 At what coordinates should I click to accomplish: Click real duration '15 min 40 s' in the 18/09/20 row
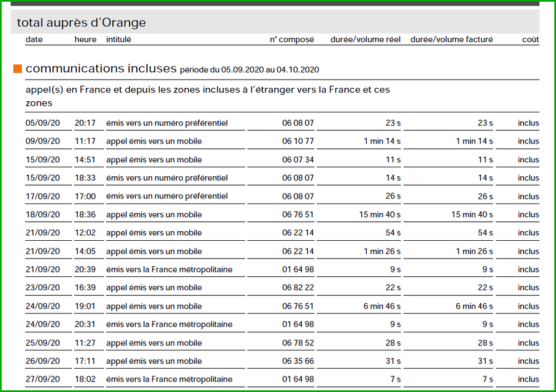pyautogui.click(x=380, y=215)
